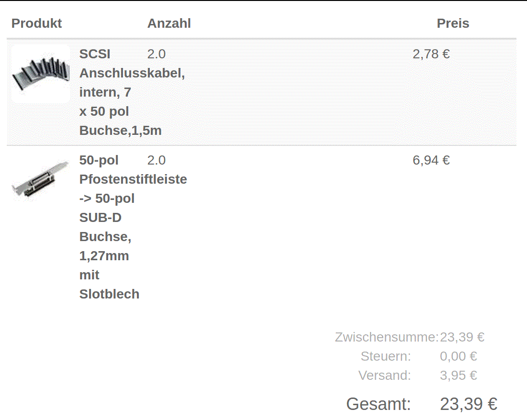Image resolution: width=527 pixels, height=420 pixels.
Task: Click the Zwischensumme amount 23,39 €
Action: click(x=462, y=337)
